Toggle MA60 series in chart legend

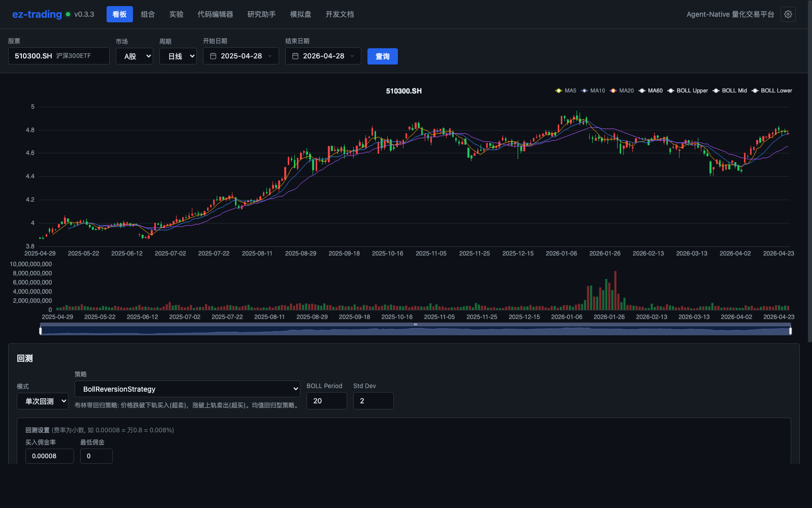click(x=651, y=90)
